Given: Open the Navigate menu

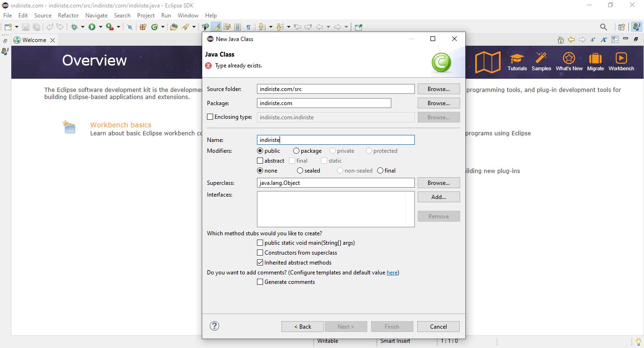Looking at the screenshot, I should point(96,15).
